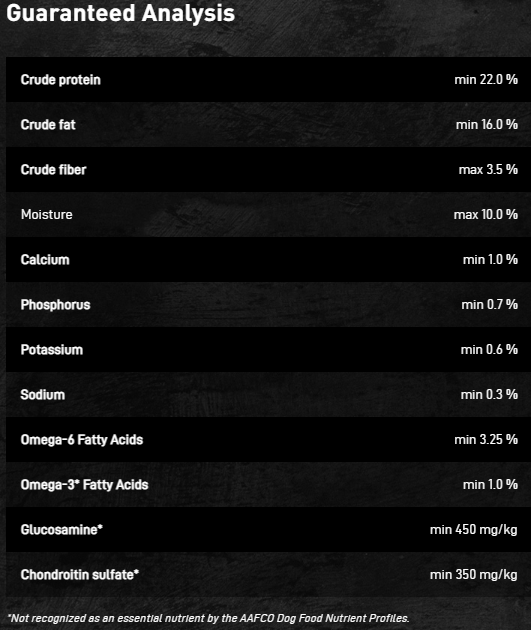Select the Omega-3* Fatty Acids label
Screen dimensions: 531x630
point(85,485)
